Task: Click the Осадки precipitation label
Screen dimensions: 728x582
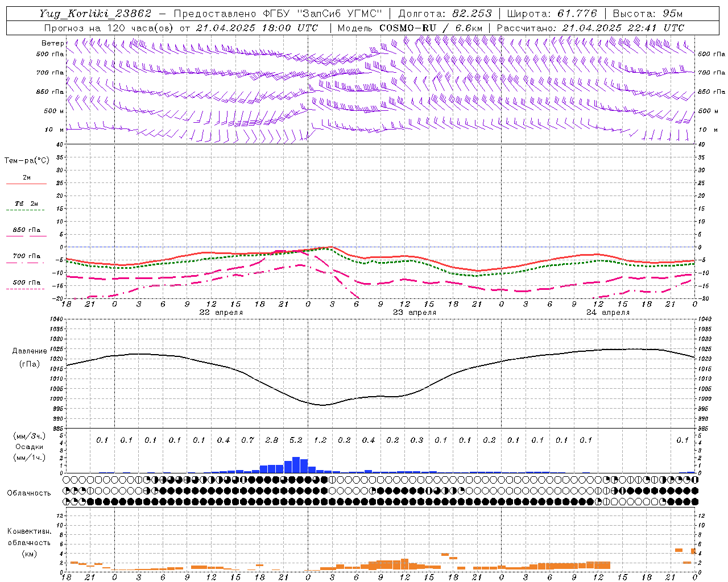Action: tap(30, 447)
